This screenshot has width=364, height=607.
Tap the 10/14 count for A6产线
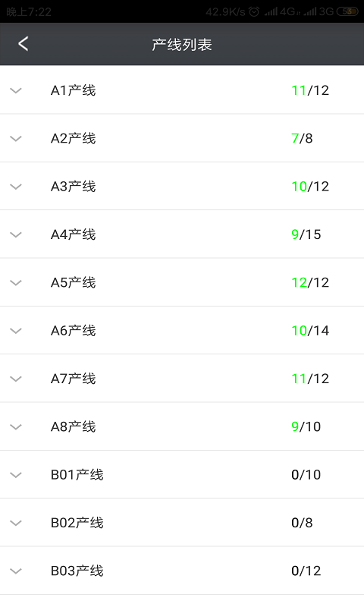pos(310,330)
